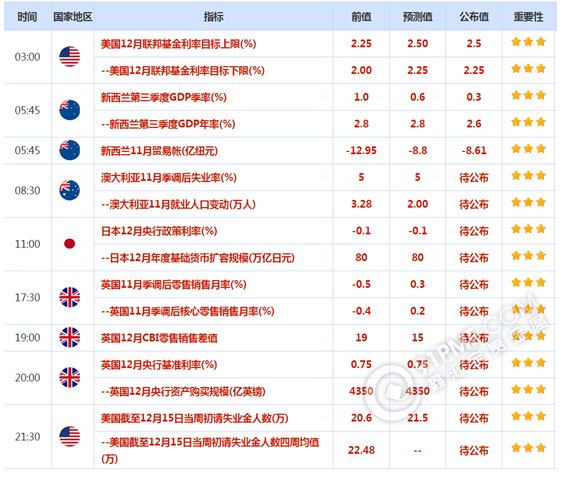This screenshot has width=566, height=477.
Task: Click the Australia flag in the 08:30 row
Action: pos(69,190)
